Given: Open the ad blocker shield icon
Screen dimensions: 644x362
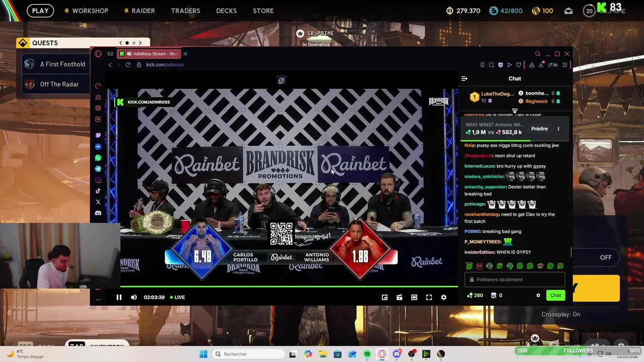Looking at the screenshot, I should click(500, 65).
